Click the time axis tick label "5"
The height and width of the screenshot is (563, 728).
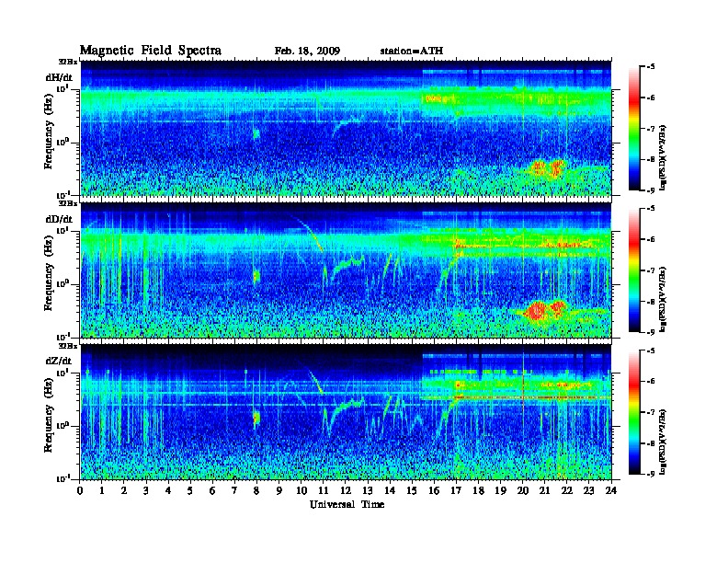coord(190,490)
